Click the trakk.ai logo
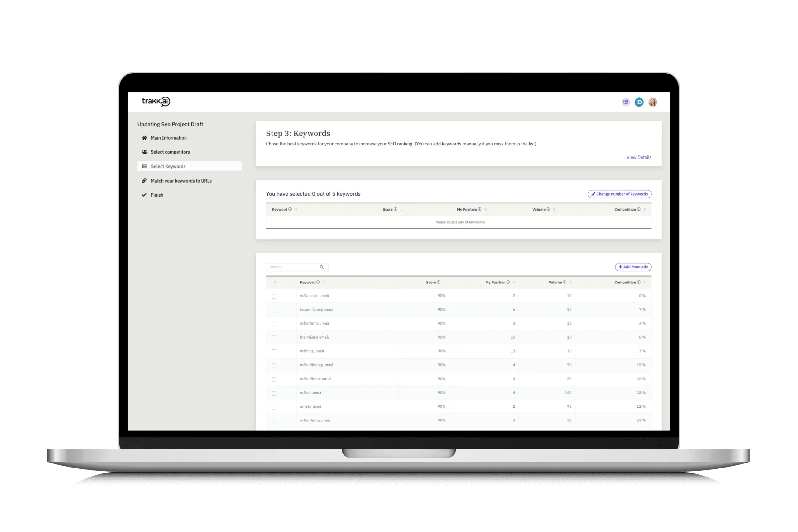Screen dimensions: 798x532 [x=156, y=102]
